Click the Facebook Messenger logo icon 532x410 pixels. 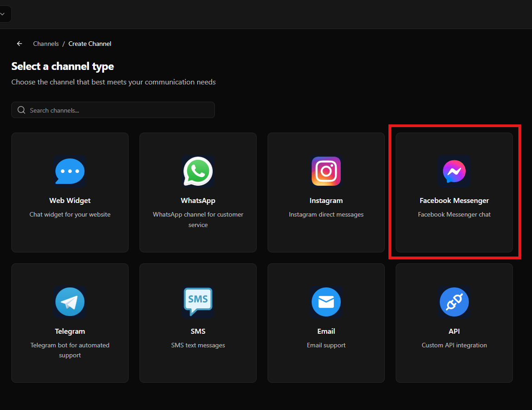point(454,171)
